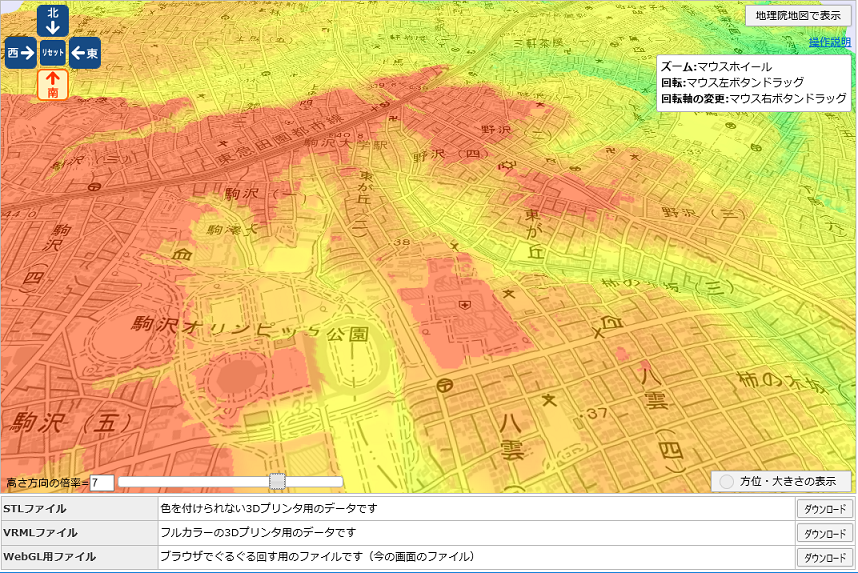Viewport: 858px width, 573px height.
Task: Open the 操作説明 help link
Action: click(x=829, y=42)
